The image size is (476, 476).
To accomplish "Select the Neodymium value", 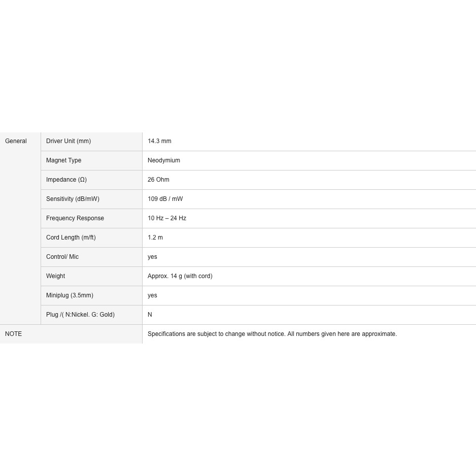I will pos(164,160).
